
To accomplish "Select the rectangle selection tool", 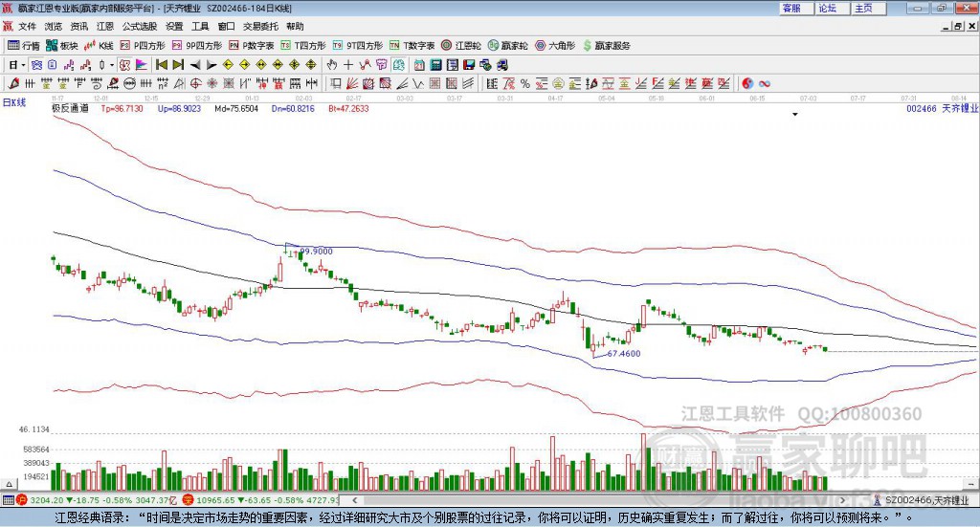I will point(336,83).
